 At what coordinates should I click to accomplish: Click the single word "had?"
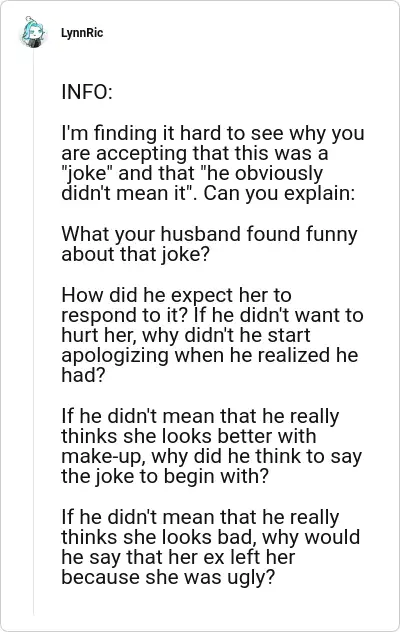(x=83, y=375)
